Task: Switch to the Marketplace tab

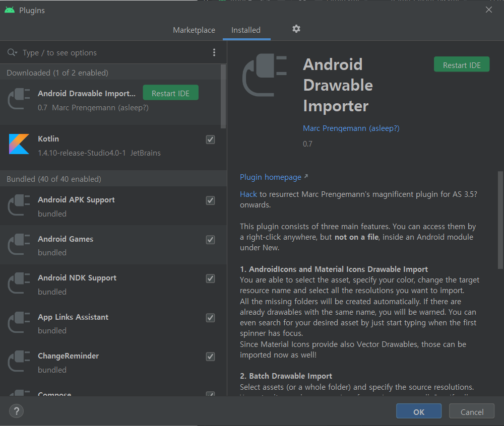Action: point(194,30)
